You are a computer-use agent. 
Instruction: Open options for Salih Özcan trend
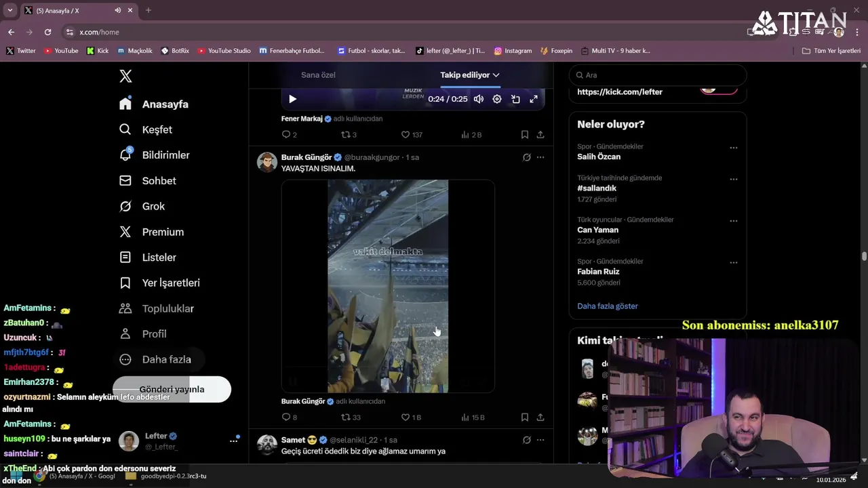pyautogui.click(x=733, y=147)
